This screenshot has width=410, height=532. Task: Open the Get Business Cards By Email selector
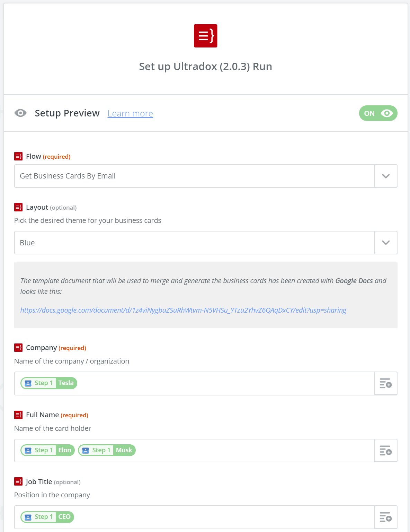pyautogui.click(x=194, y=176)
